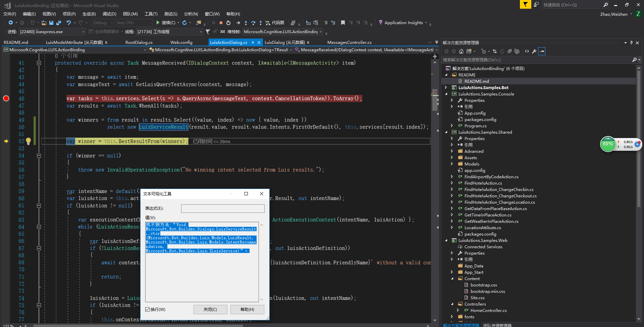Open the 生成(B) menu
Viewport: 644px width, 327px height.
89,14
